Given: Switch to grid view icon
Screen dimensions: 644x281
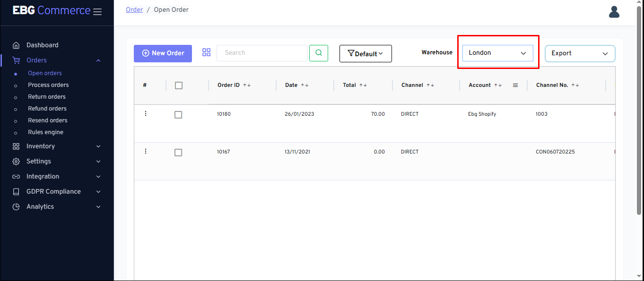Looking at the screenshot, I should pyautogui.click(x=206, y=52).
